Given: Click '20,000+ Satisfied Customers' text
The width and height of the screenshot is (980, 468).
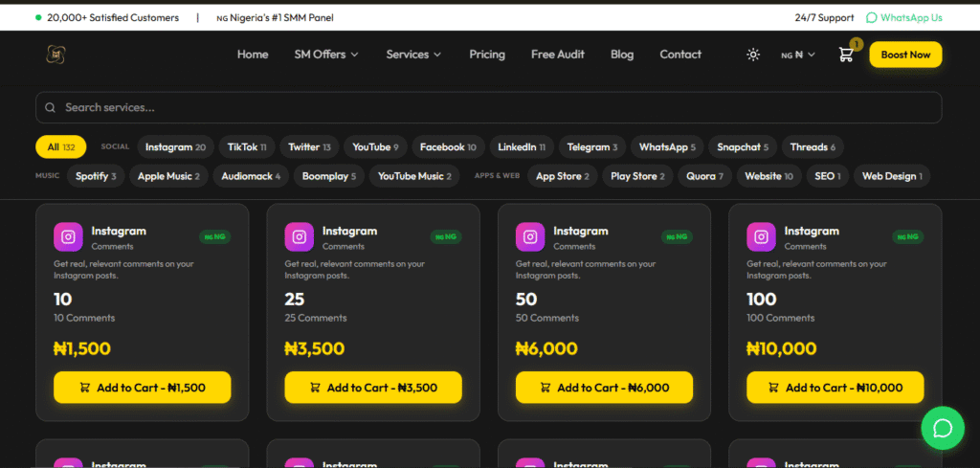Looking at the screenshot, I should coord(113,17).
